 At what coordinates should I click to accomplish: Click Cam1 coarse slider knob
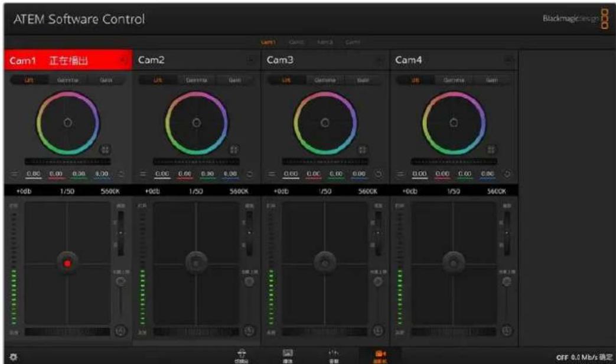click(x=120, y=281)
